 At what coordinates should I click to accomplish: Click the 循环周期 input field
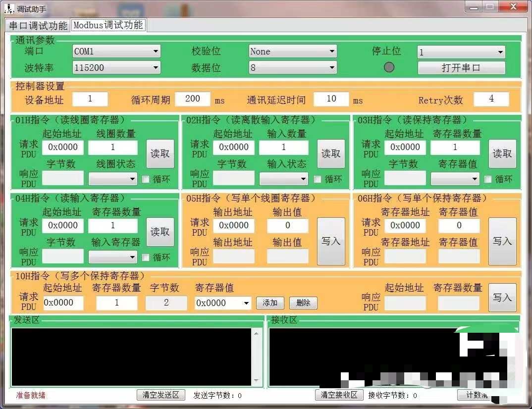pyautogui.click(x=193, y=99)
